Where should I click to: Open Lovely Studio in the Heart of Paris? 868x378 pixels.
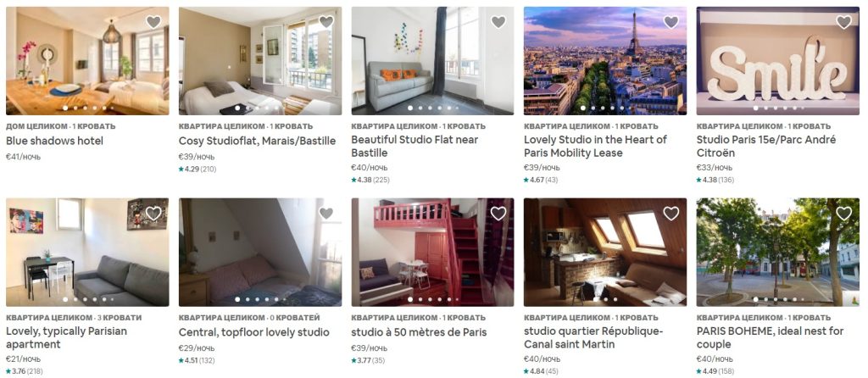596,147
